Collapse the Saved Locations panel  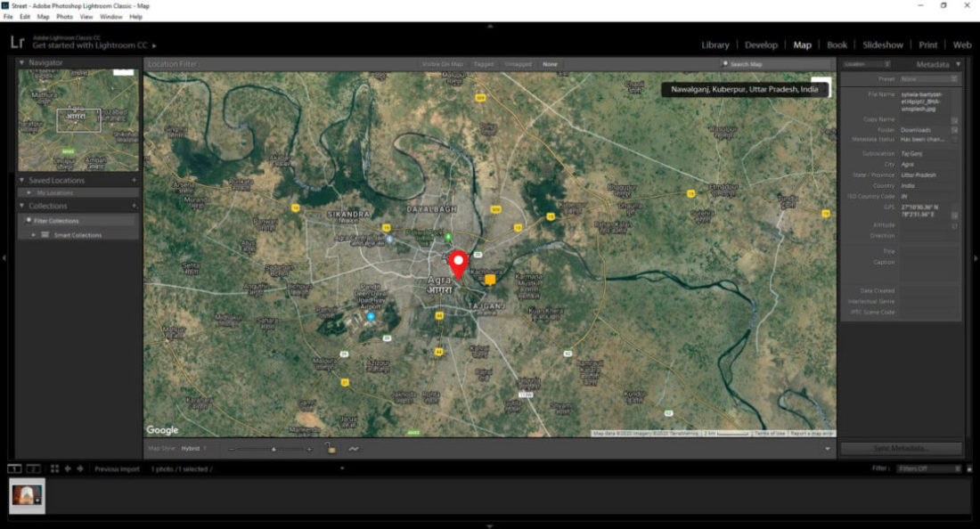(21, 180)
